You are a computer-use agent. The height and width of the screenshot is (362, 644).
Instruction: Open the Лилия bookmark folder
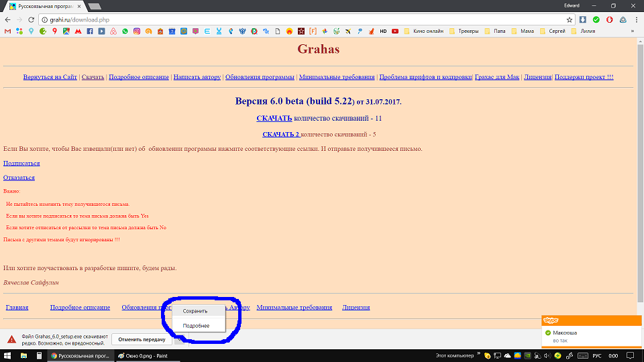583,32
